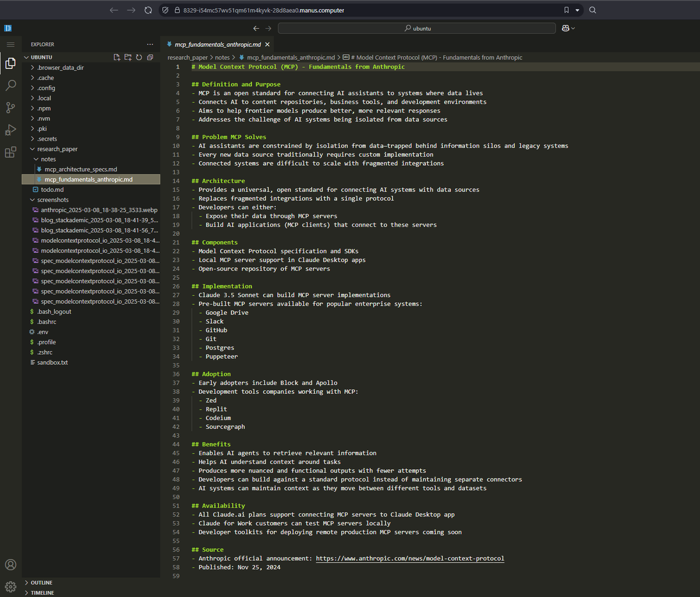Open the .zshrc file
The image size is (700, 597).
click(45, 352)
